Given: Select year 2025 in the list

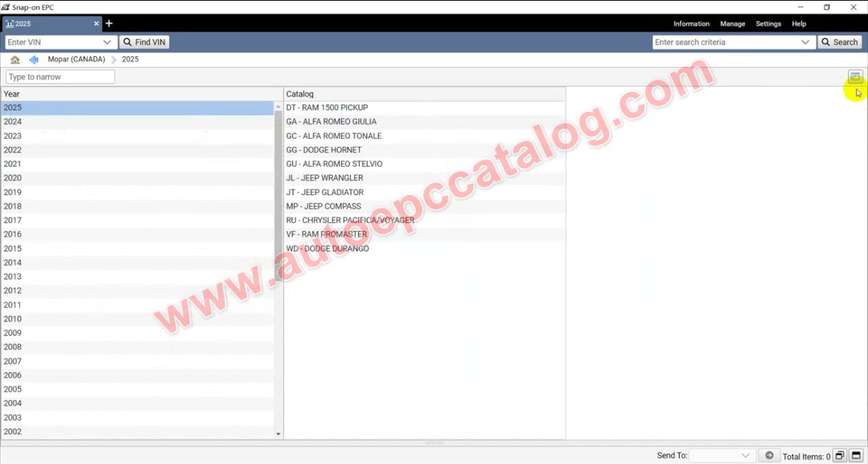Looking at the screenshot, I should tap(137, 107).
